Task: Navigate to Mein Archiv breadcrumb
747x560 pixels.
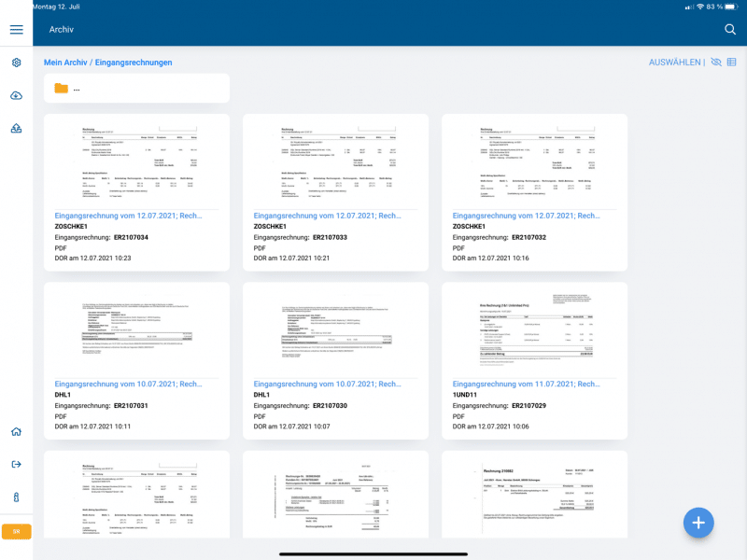Action: tap(64, 63)
